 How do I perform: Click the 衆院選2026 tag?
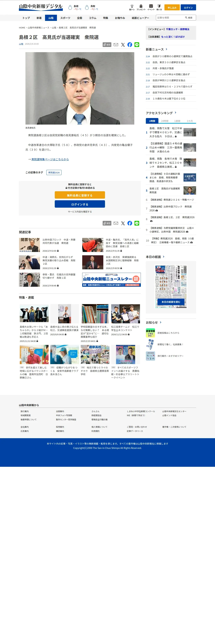(x=54, y=173)
